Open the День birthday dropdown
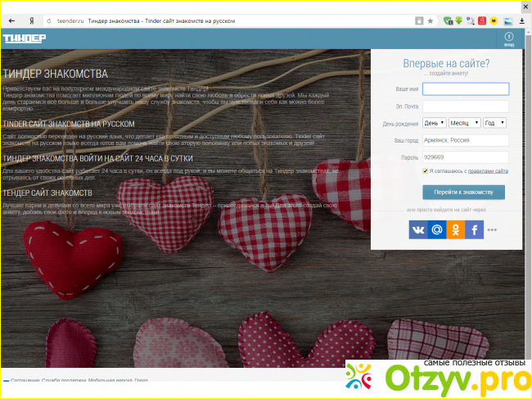 click(434, 123)
